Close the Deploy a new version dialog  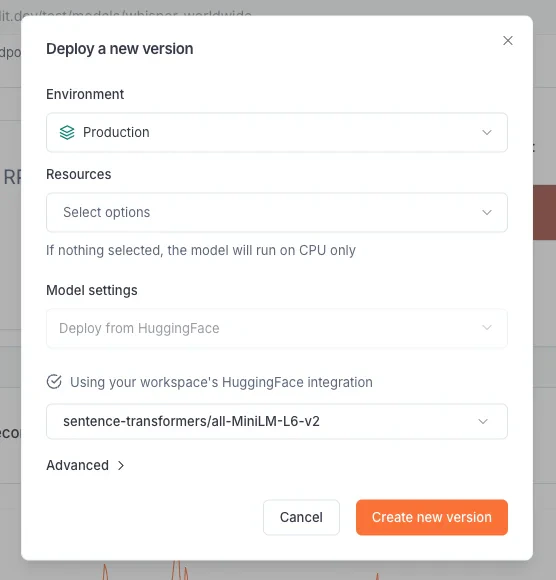pos(508,41)
